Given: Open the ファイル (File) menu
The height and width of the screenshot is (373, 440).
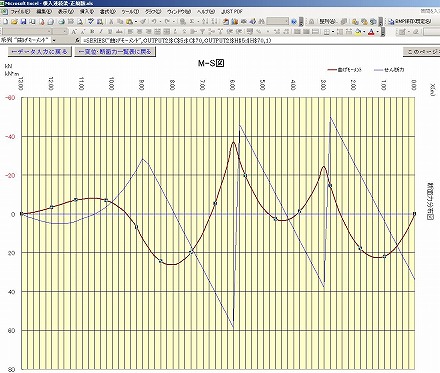Looking at the screenshot, I should click(x=20, y=12).
